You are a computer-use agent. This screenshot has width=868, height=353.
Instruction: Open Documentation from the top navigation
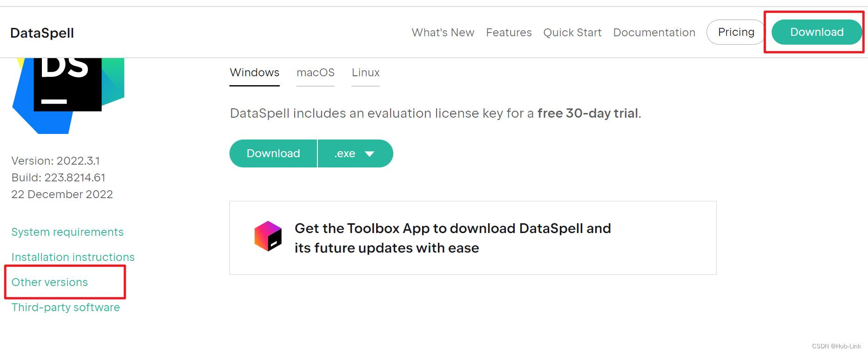[x=654, y=33]
